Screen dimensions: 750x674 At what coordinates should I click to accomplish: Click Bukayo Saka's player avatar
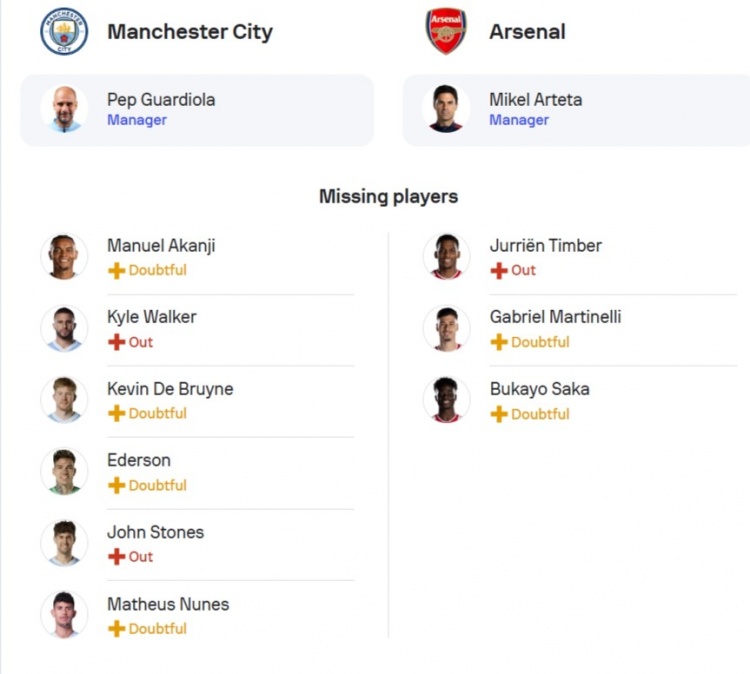point(446,400)
